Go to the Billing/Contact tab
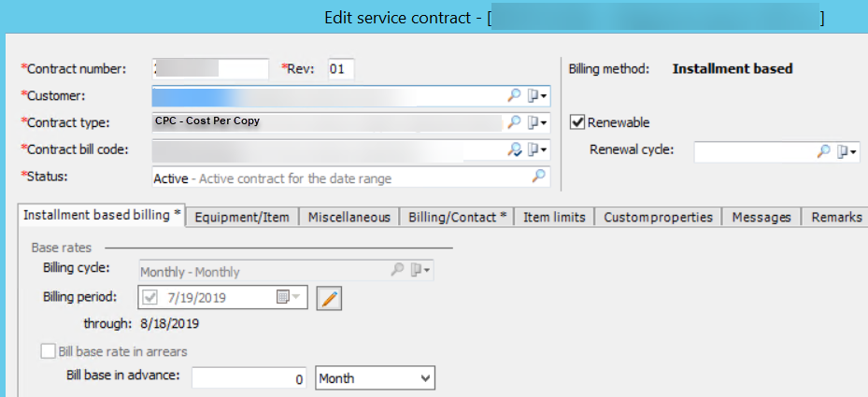This screenshot has height=397, width=868. pos(457,218)
